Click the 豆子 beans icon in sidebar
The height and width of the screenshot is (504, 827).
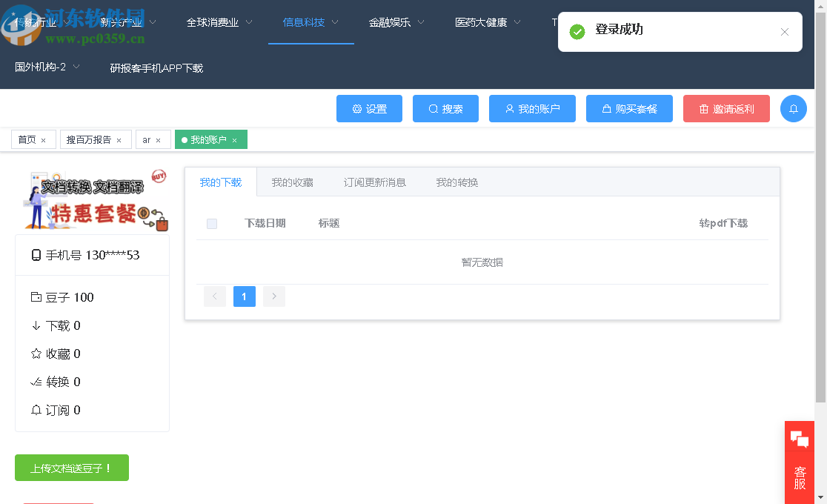pos(37,297)
